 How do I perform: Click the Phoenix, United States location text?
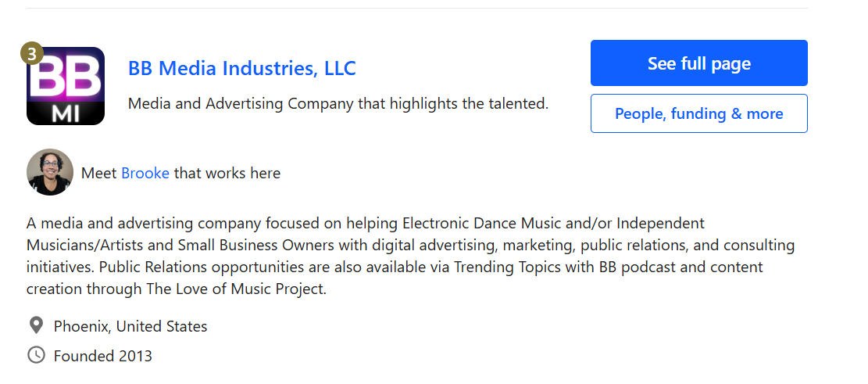tap(130, 326)
